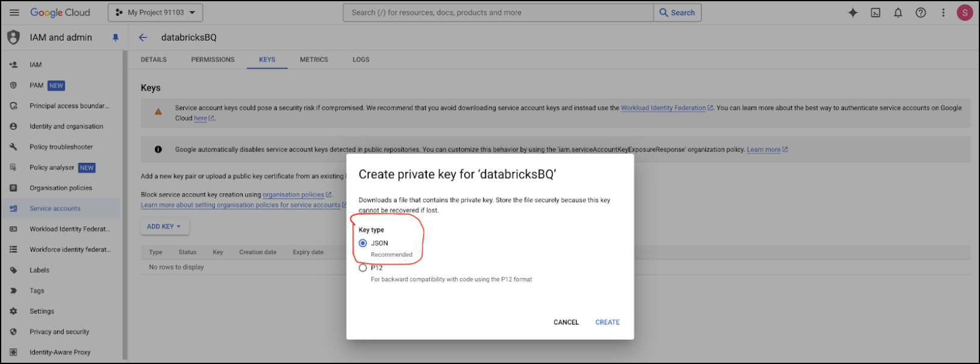The height and width of the screenshot is (364, 980).
Task: Expand the ADD KEY dropdown
Action: click(x=164, y=226)
